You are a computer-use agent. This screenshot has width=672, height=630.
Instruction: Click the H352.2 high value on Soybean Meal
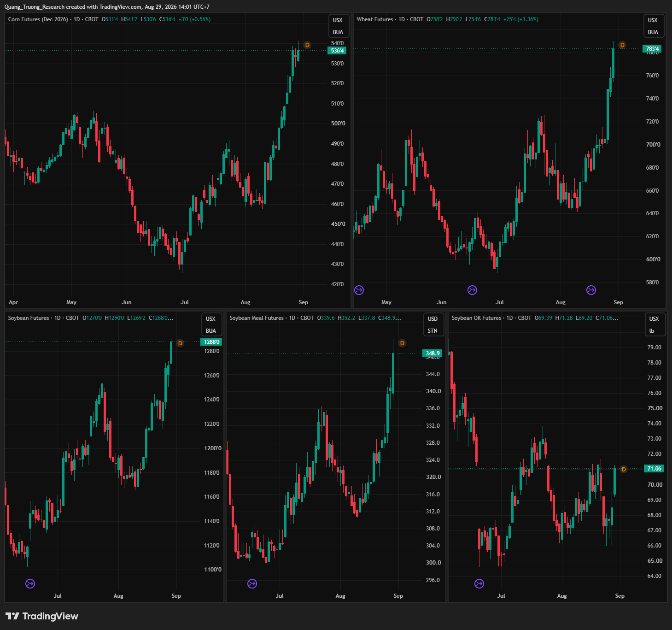tap(346, 318)
